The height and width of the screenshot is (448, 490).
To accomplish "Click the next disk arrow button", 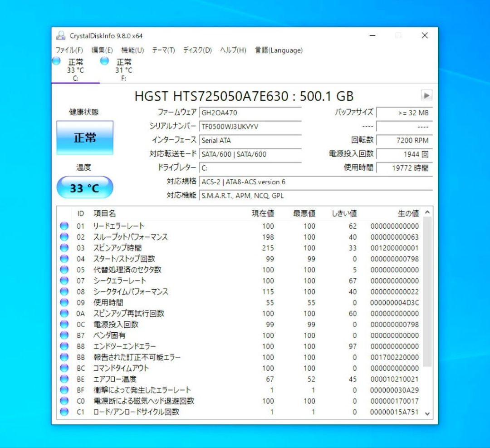I will [426, 95].
